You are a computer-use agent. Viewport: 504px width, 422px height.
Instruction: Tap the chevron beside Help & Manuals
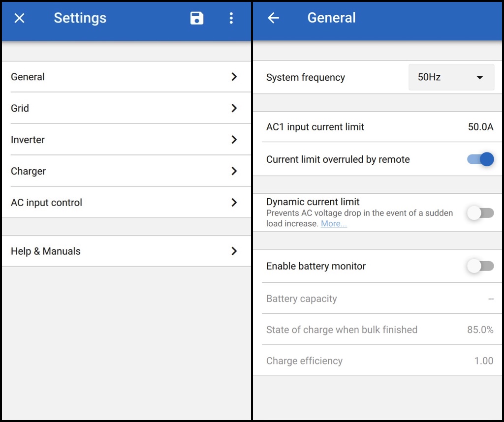(x=234, y=251)
